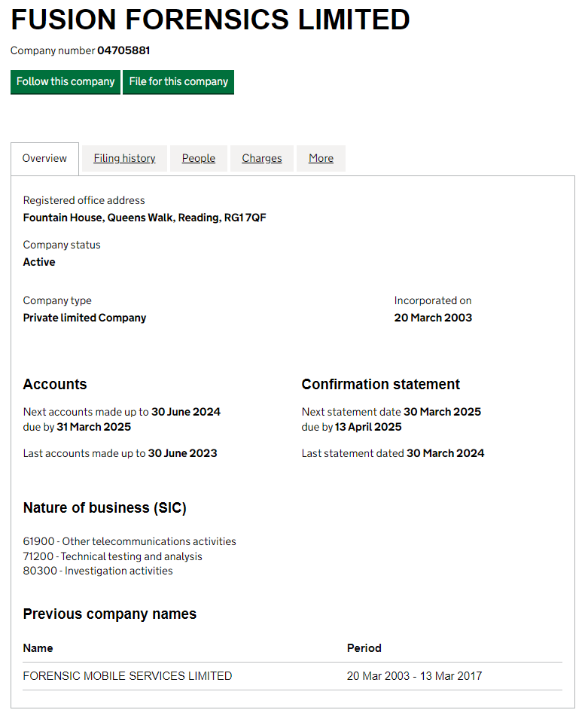
Task: Open the Filing history tab
Action: [124, 158]
